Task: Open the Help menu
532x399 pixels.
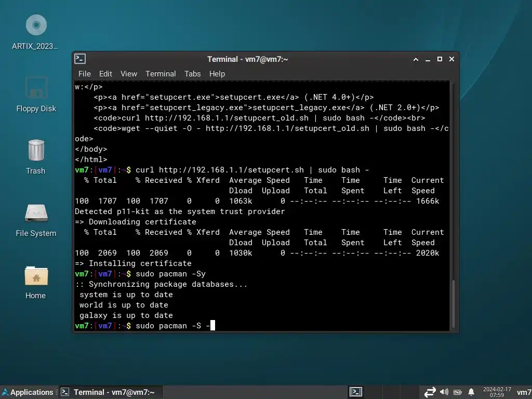Action: coord(217,74)
